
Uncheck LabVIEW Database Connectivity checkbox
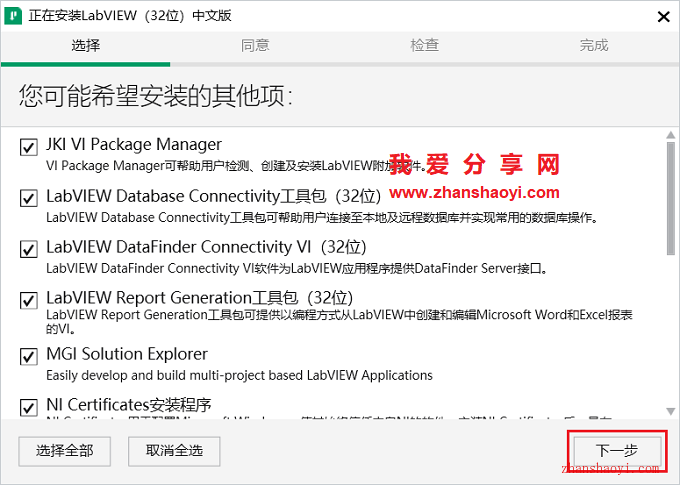tap(29, 198)
